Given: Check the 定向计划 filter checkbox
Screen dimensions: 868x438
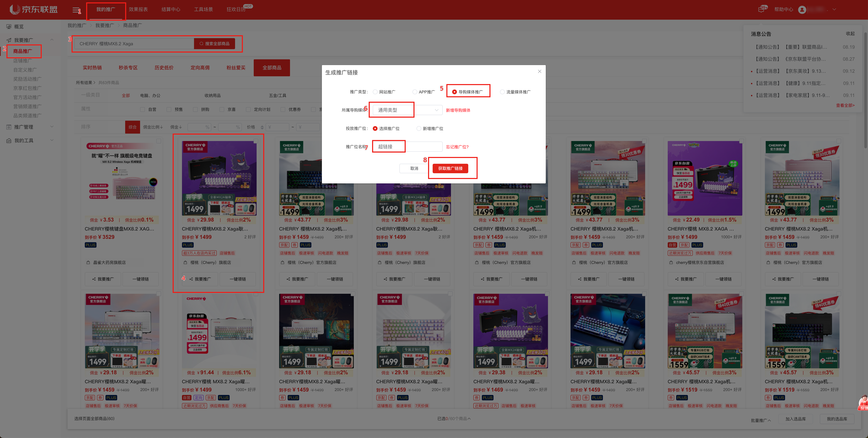Looking at the screenshot, I should (248, 109).
